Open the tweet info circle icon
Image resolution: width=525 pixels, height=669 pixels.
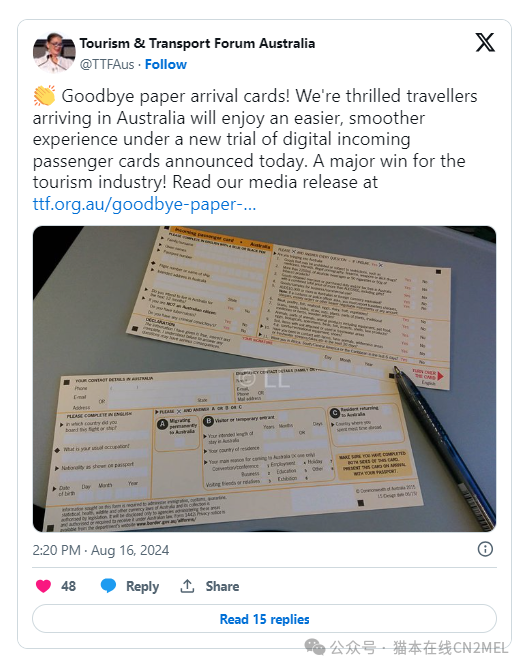click(485, 549)
